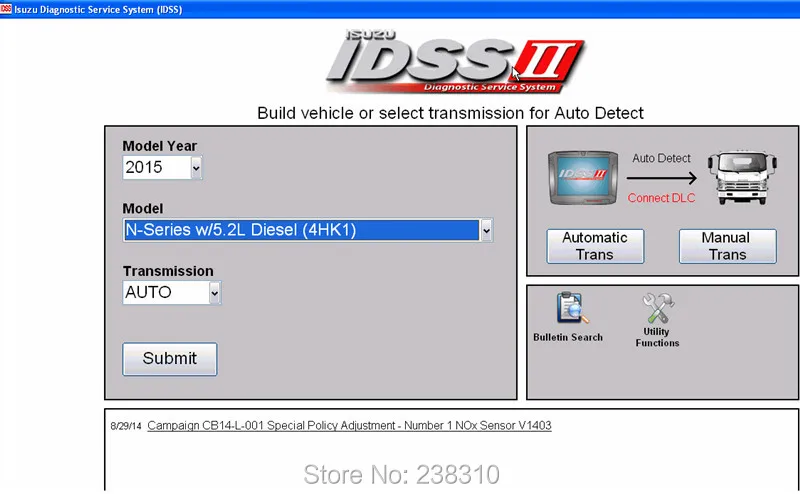Image resolution: width=800 pixels, height=494 pixels.
Task: Click the Build vehicle or select transmission heading
Action: pos(450,113)
